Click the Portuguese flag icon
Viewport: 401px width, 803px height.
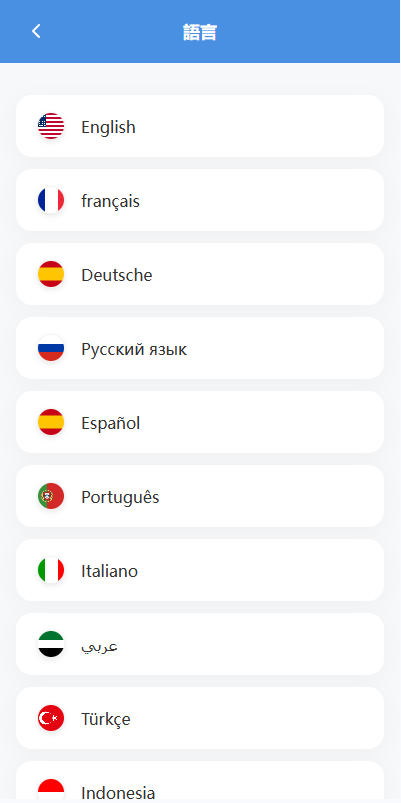click(x=51, y=496)
